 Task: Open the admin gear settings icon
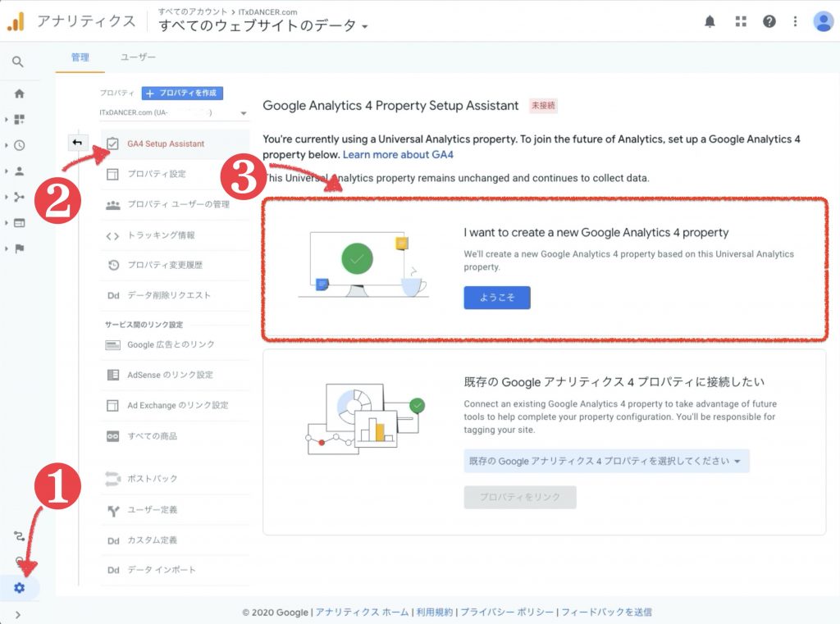click(20, 588)
